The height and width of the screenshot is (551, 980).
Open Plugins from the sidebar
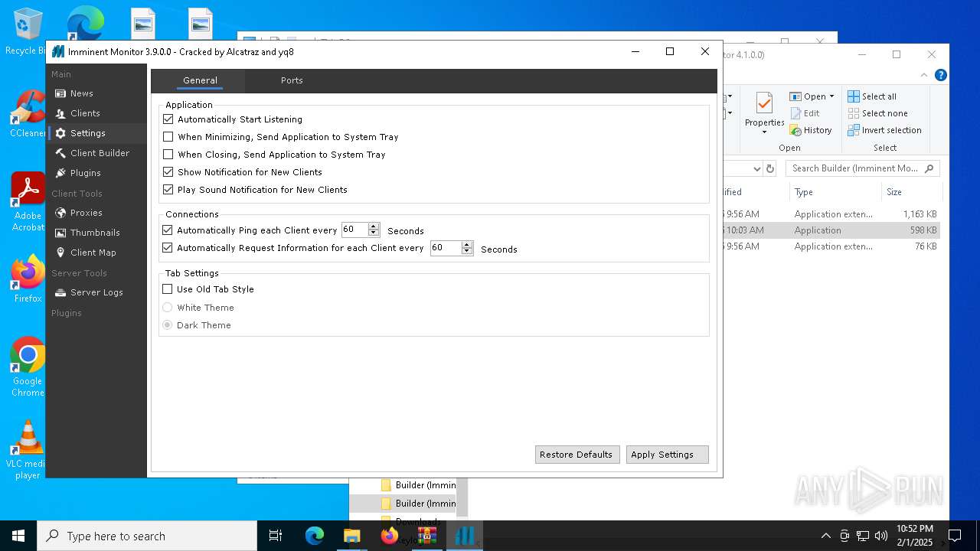pyautogui.click(x=85, y=173)
